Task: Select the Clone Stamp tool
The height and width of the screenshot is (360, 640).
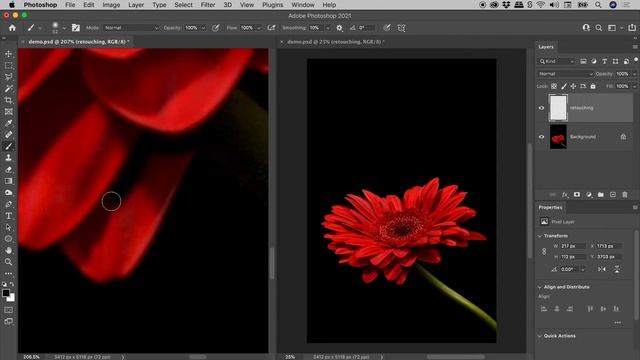Action: tap(8, 158)
